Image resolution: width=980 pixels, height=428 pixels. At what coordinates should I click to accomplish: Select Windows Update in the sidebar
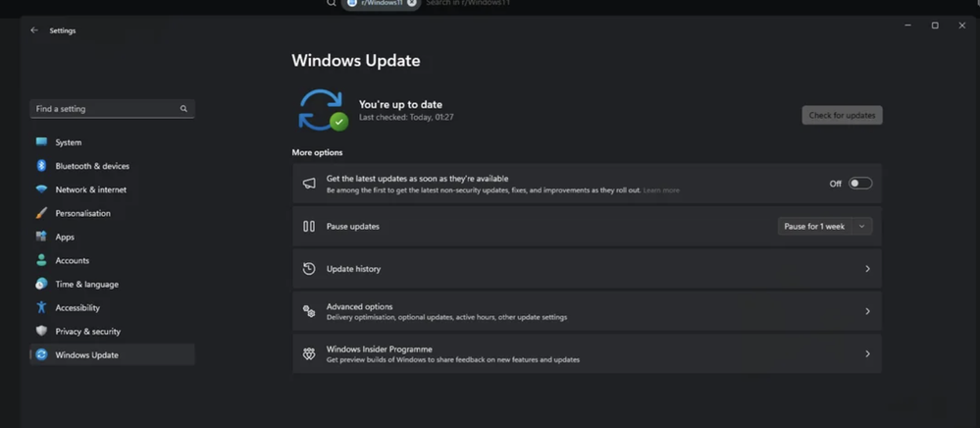click(112, 354)
